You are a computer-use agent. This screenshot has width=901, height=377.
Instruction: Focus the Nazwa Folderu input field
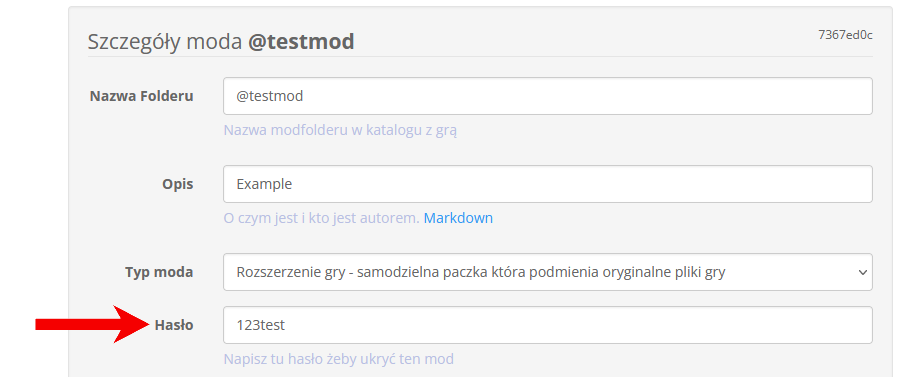tap(548, 96)
